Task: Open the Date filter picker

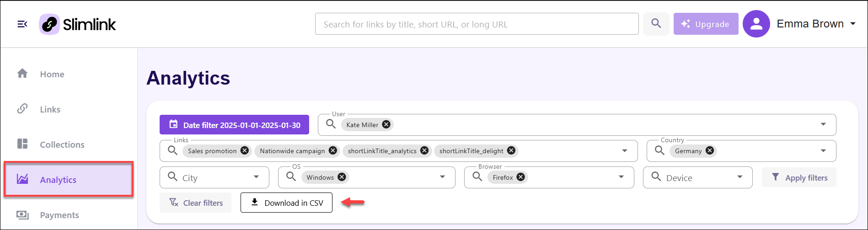Action: (234, 125)
